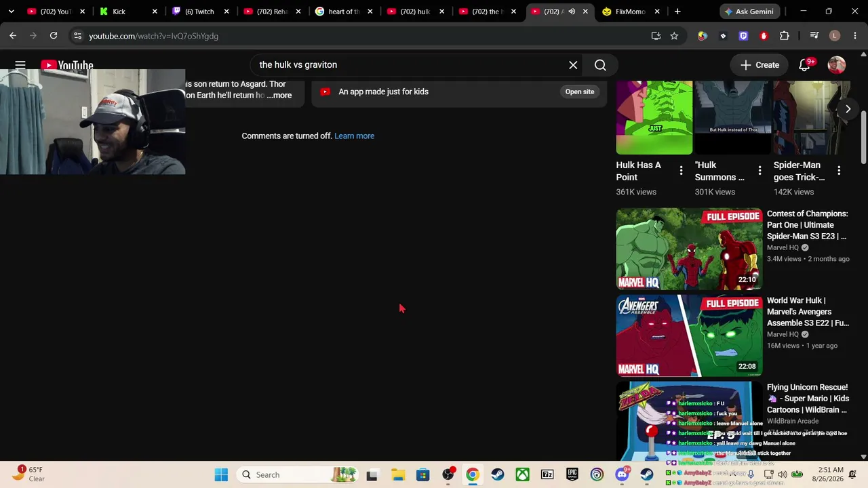The image size is (868, 488).
Task: Show next shorts with the right chevron
Action: pyautogui.click(x=848, y=109)
